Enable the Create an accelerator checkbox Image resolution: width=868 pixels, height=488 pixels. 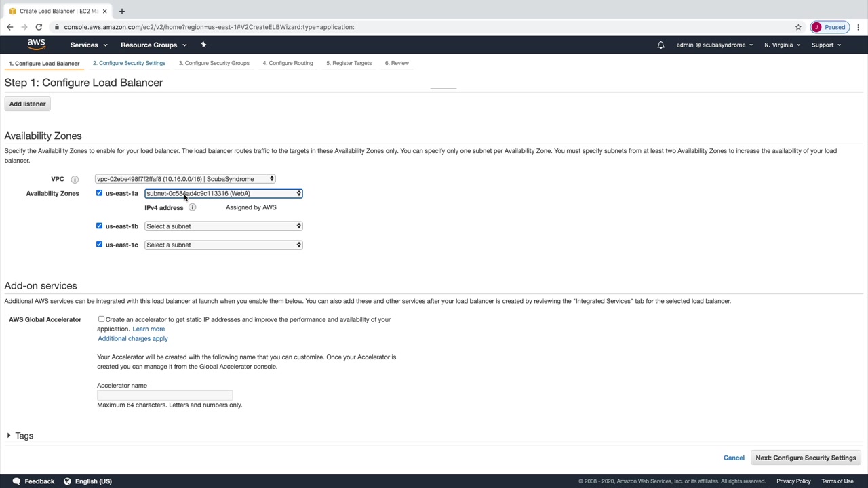coord(101,319)
